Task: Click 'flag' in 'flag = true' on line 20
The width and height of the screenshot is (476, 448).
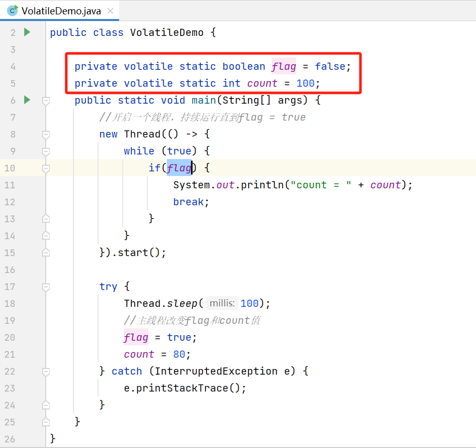Action: [x=136, y=337]
